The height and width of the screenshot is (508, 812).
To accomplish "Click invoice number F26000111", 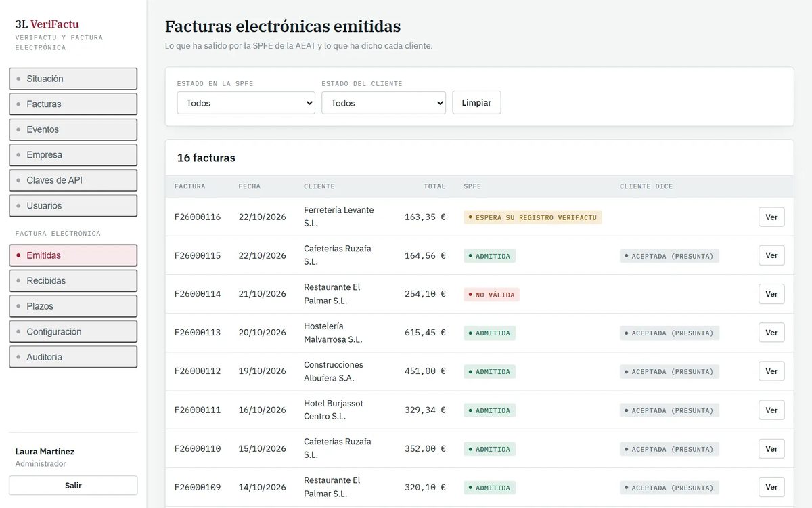I will pos(198,410).
